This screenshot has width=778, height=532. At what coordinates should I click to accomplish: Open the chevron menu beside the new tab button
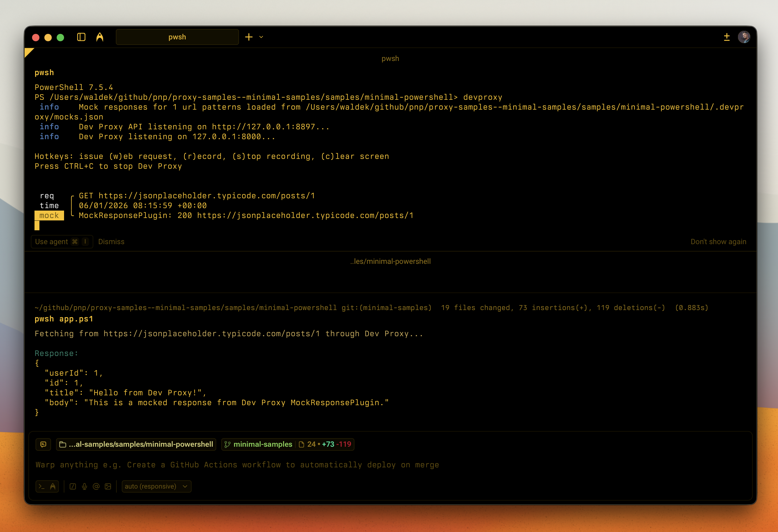261,37
